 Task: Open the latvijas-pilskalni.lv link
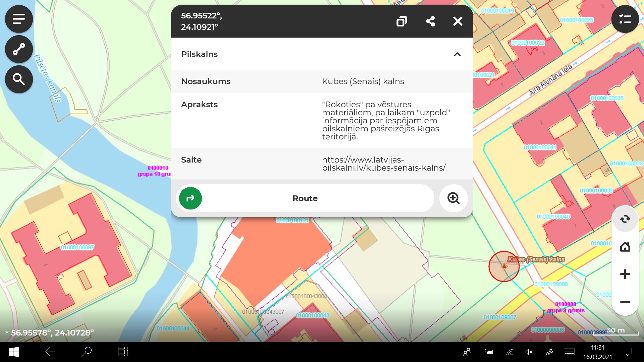point(383,164)
